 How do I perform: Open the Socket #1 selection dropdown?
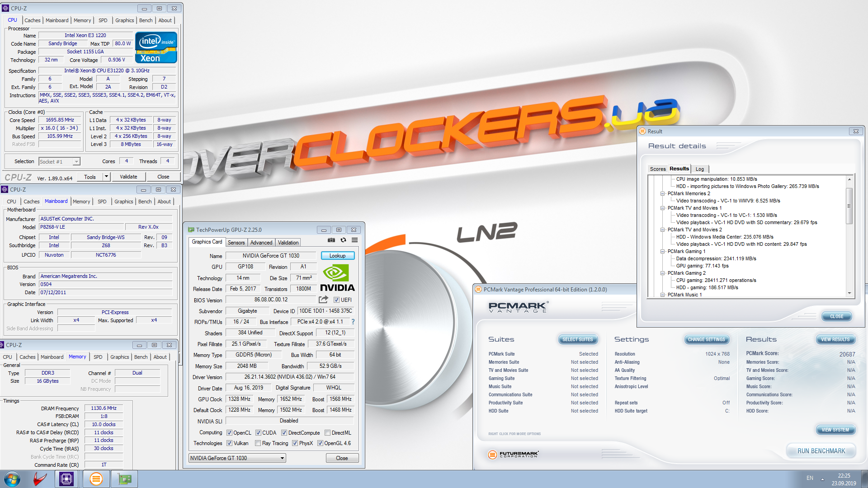click(59, 161)
